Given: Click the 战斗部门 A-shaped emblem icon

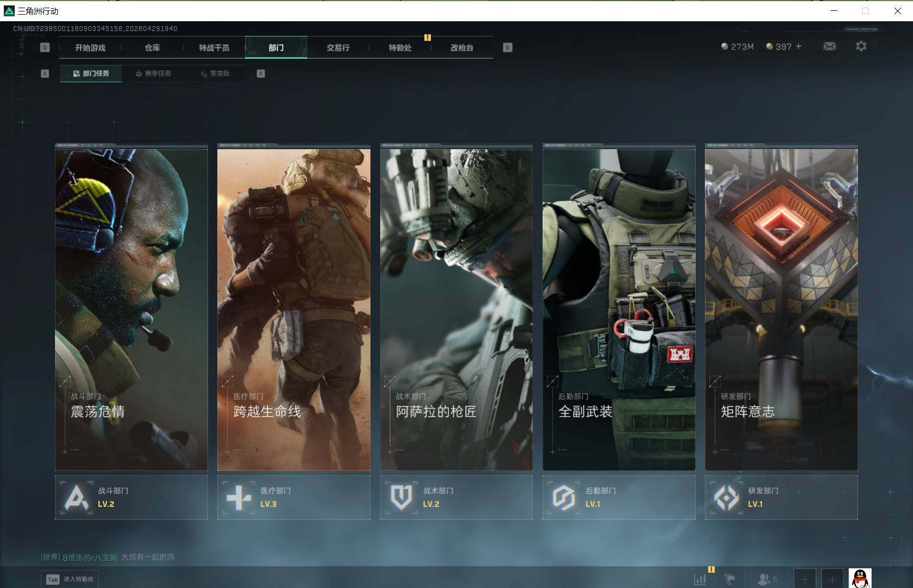Looking at the screenshot, I should pos(76,497).
